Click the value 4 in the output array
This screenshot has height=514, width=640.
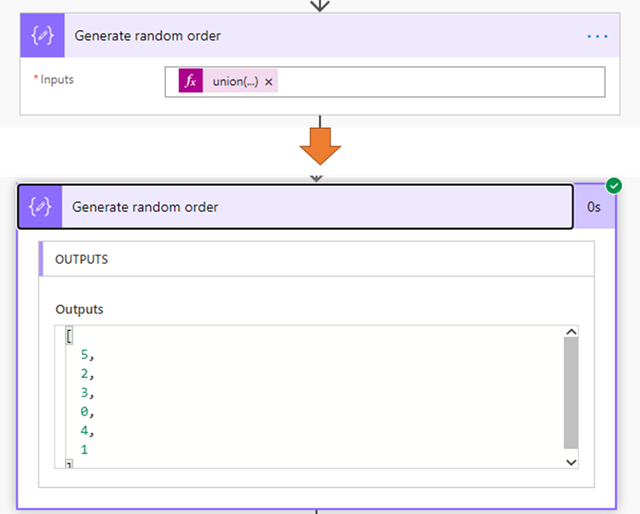click(84, 430)
